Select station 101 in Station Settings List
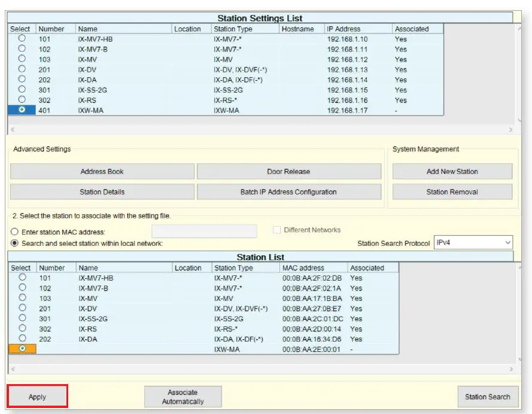Image resolution: width=532 pixels, height=414 pixels. click(x=22, y=39)
